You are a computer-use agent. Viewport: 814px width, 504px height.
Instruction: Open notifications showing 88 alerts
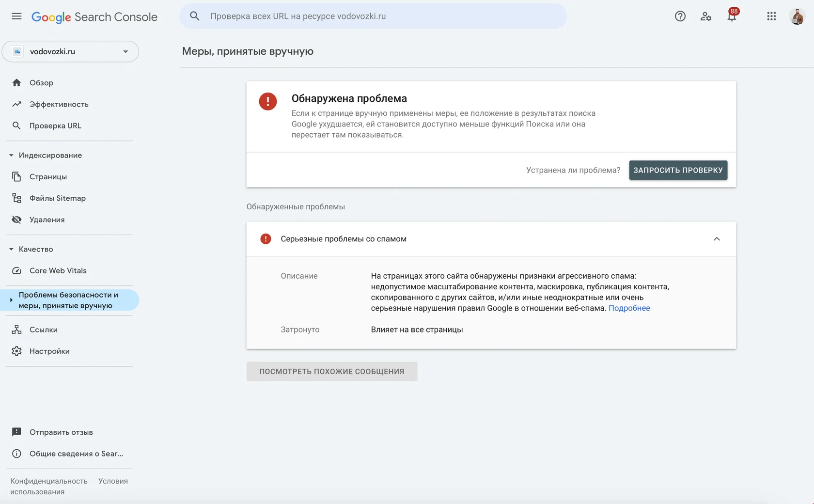pos(732,16)
